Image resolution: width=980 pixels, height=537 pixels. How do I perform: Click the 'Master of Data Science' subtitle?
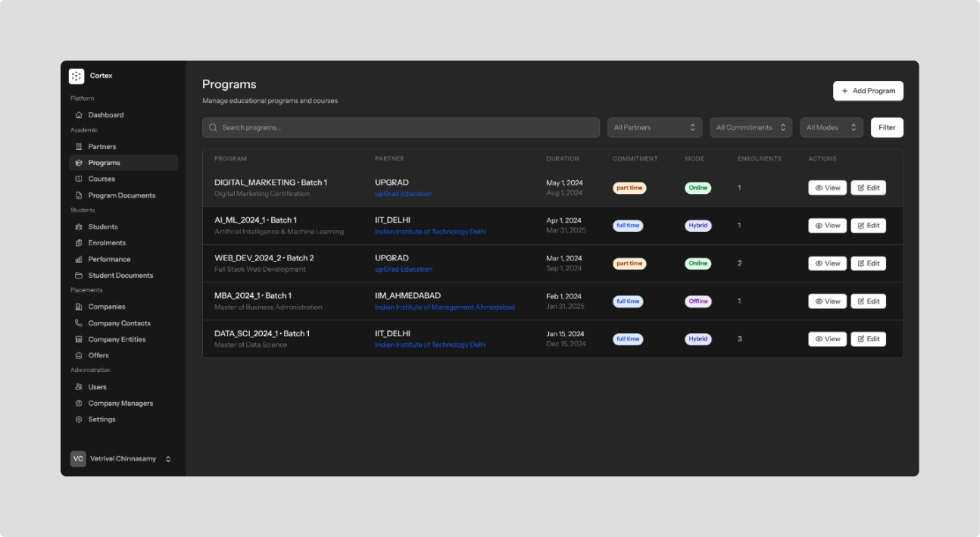click(251, 345)
